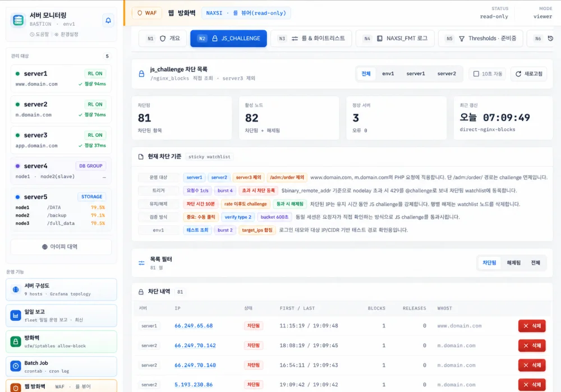Open N5 Thresholds 준비중 tab
The image size is (561, 392).
click(481, 38)
